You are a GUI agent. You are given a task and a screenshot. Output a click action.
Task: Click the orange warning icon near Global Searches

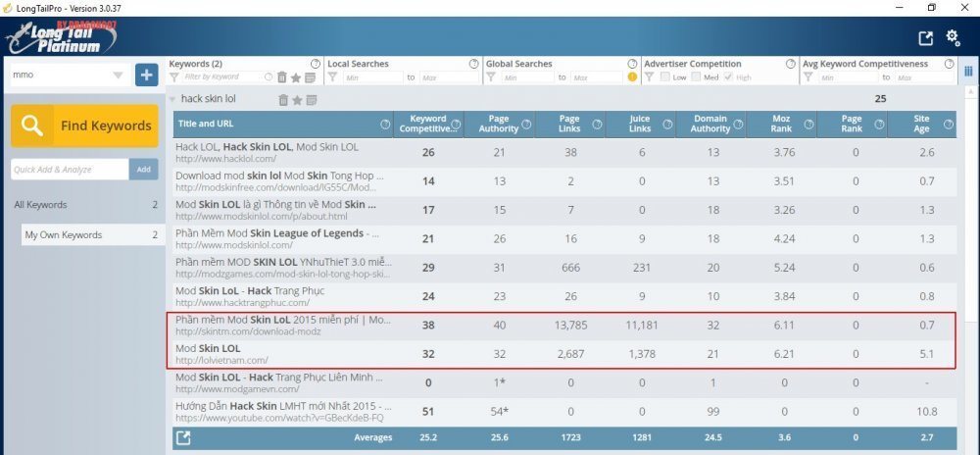tap(632, 77)
